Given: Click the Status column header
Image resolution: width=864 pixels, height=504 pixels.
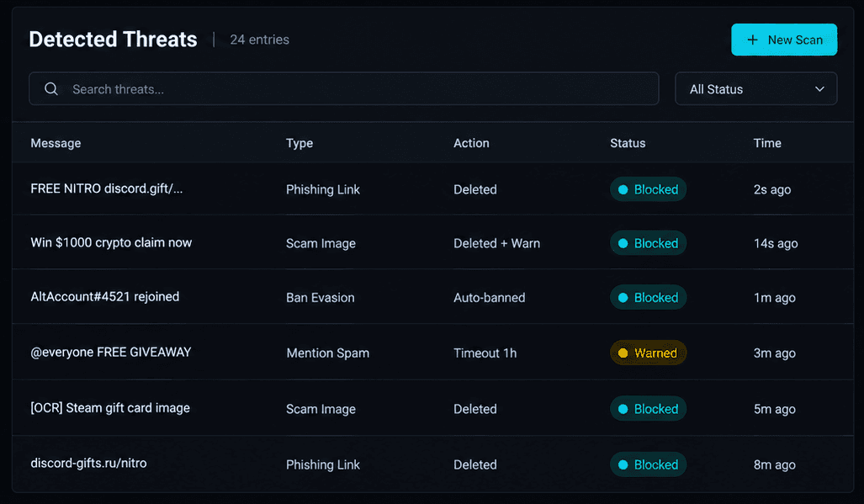Looking at the screenshot, I should pos(628,143).
